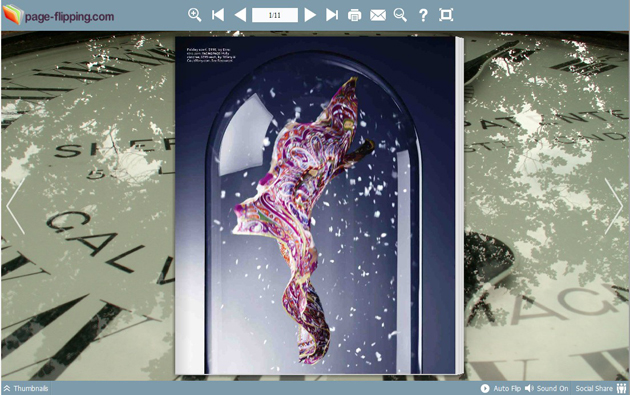This screenshot has height=395, width=630.
Task: Go to previous page with toolbar arrow
Action: (240, 15)
